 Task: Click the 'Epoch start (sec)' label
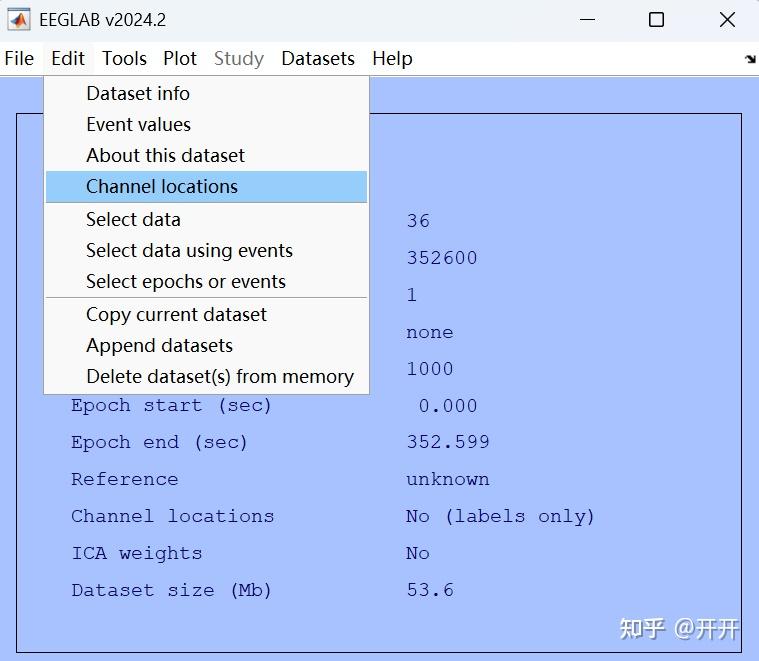tap(171, 405)
